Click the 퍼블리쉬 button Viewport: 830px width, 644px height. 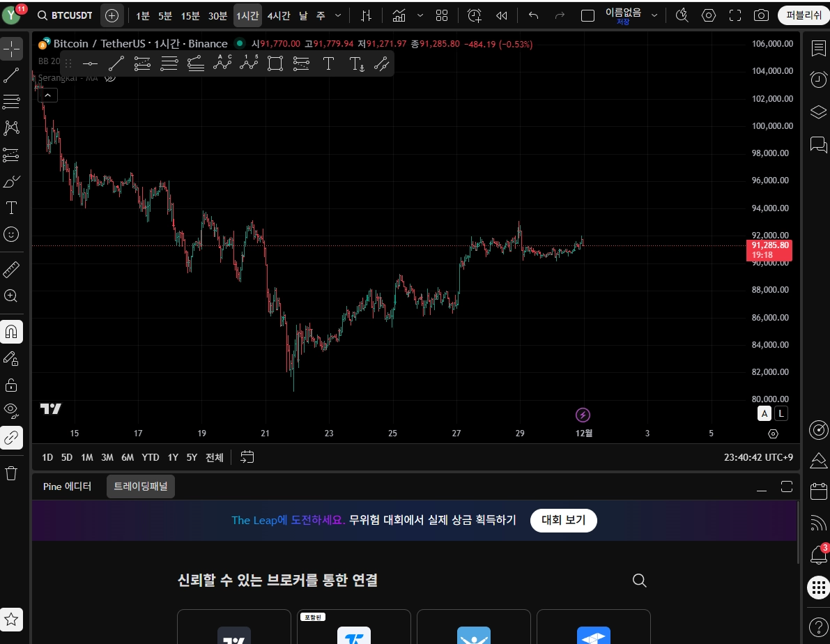coord(804,15)
